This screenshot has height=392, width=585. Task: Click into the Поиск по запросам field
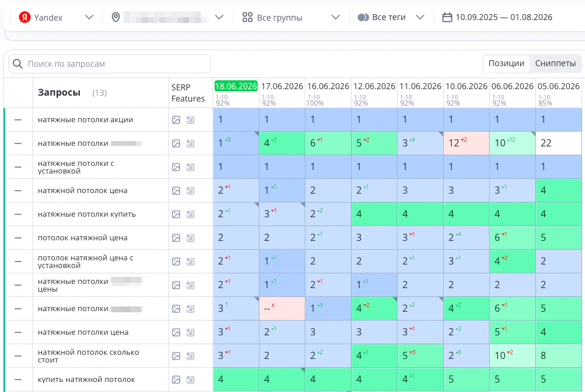(110, 64)
